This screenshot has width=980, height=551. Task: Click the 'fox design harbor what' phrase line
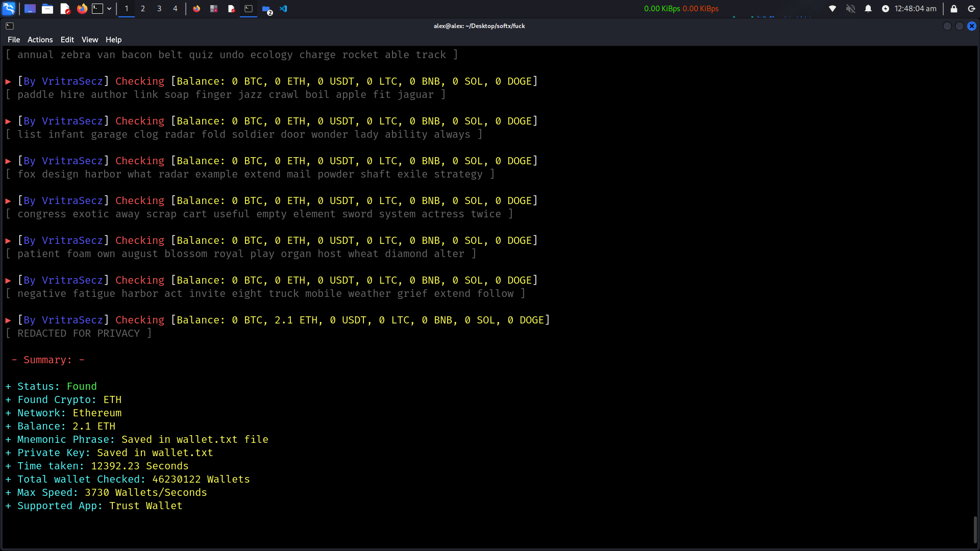(x=250, y=174)
